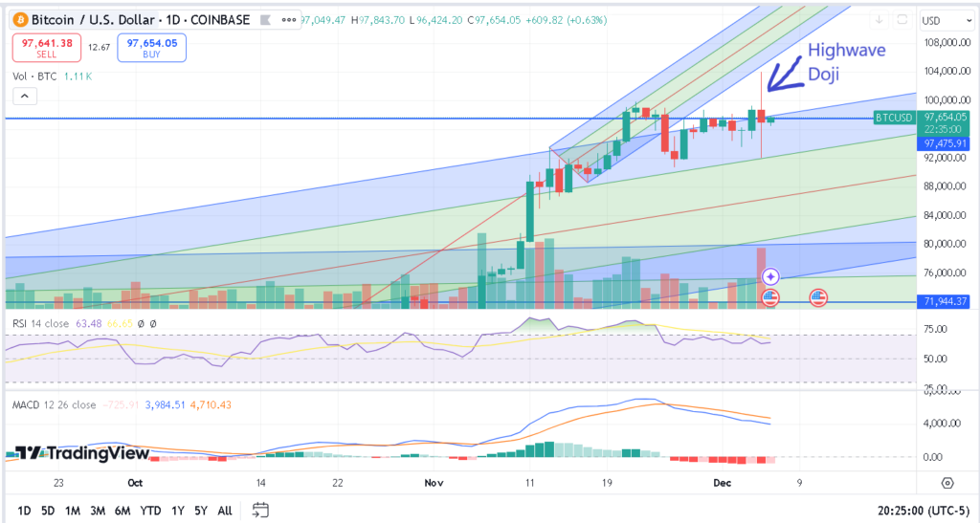Image resolution: width=980 pixels, height=523 pixels.
Task: Click the 12.67 spread value
Action: coord(99,48)
